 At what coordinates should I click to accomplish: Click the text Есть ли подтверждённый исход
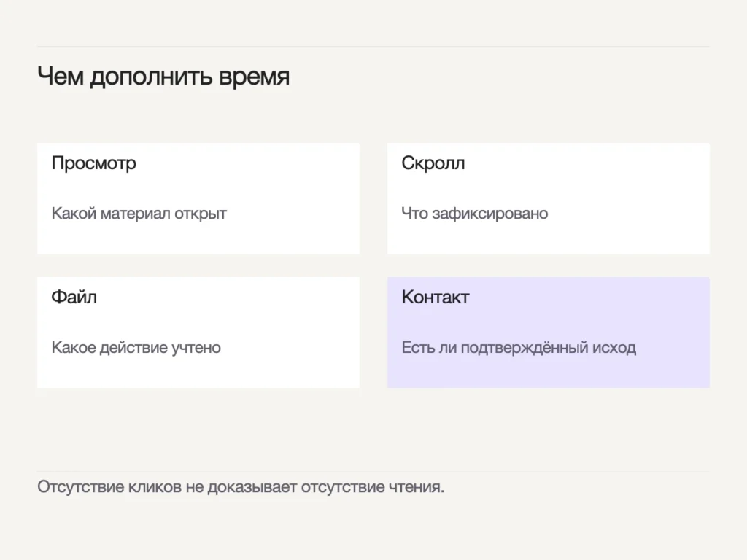coord(519,348)
